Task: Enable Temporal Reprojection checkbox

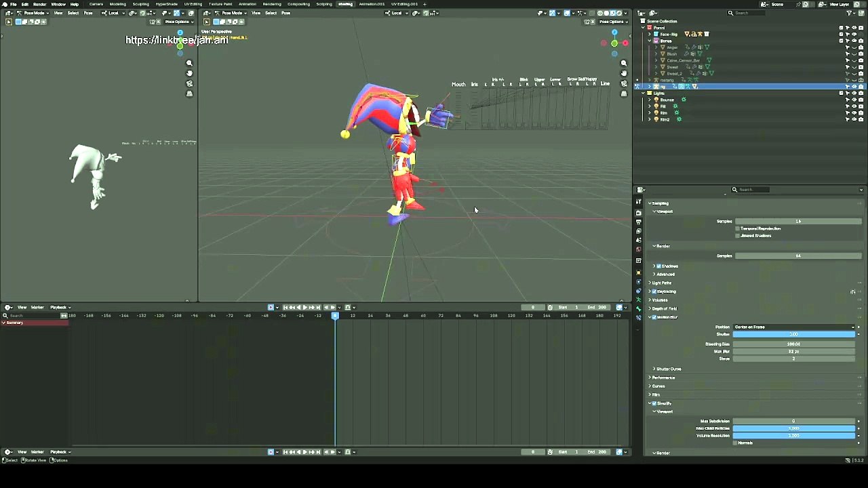Action: pos(738,228)
